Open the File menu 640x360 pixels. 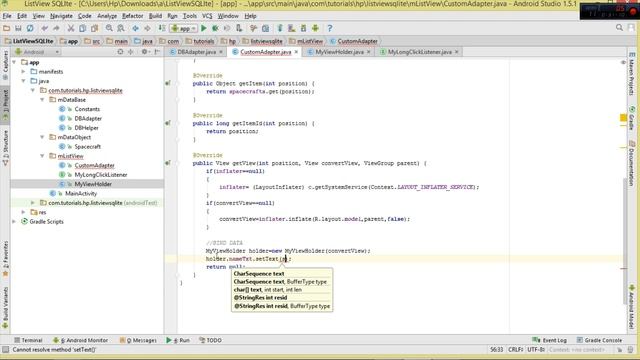(7, 16)
